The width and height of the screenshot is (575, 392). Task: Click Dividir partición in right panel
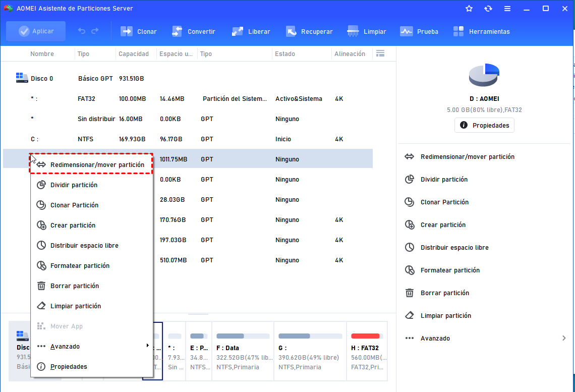(444, 179)
